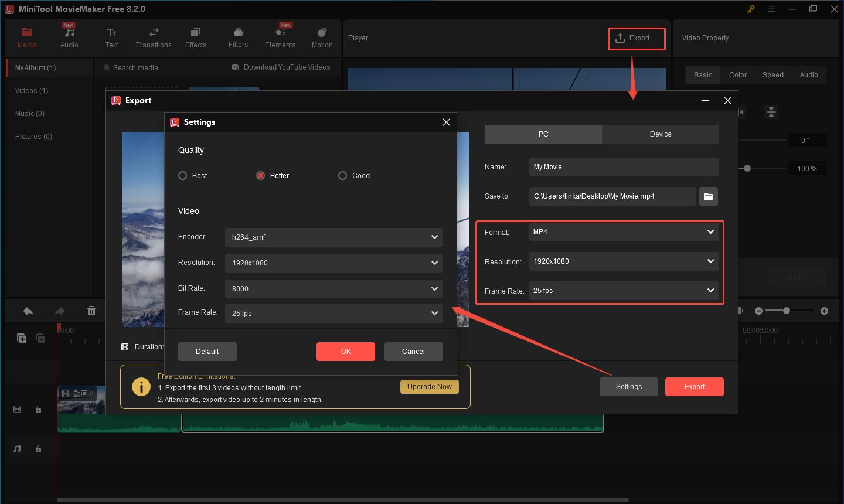This screenshot has height=504, width=844.
Task: Expand the Settings Frame Rate dropdown
Action: pyautogui.click(x=333, y=314)
